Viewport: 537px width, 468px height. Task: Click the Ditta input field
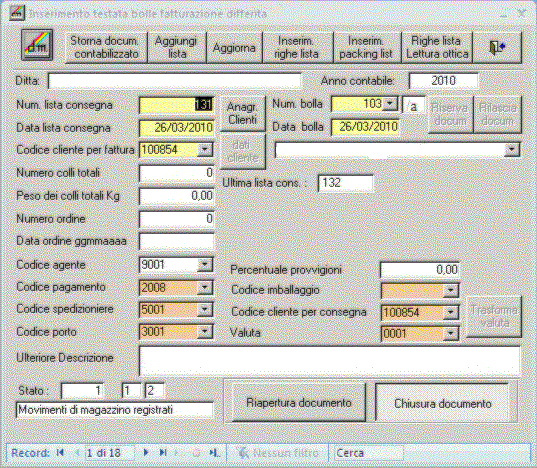175,81
